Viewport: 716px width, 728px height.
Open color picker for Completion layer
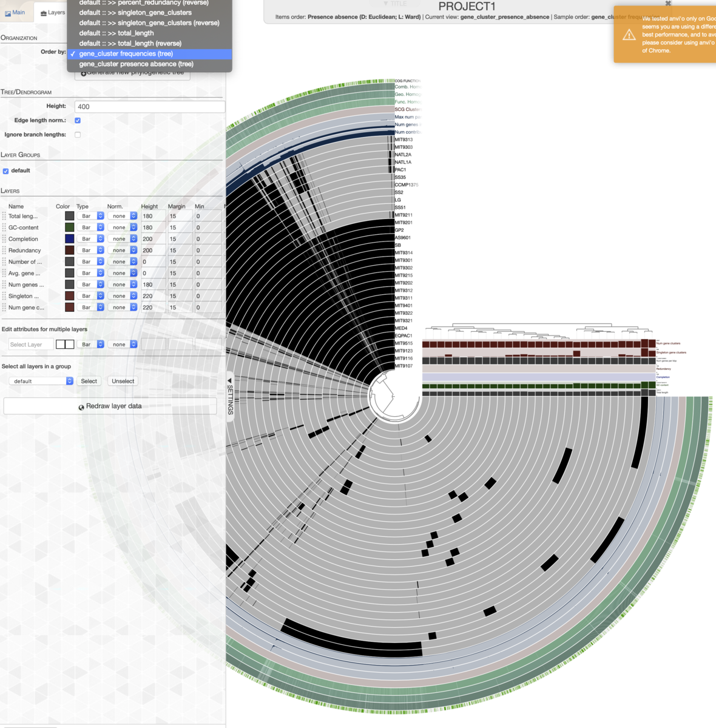click(70, 239)
